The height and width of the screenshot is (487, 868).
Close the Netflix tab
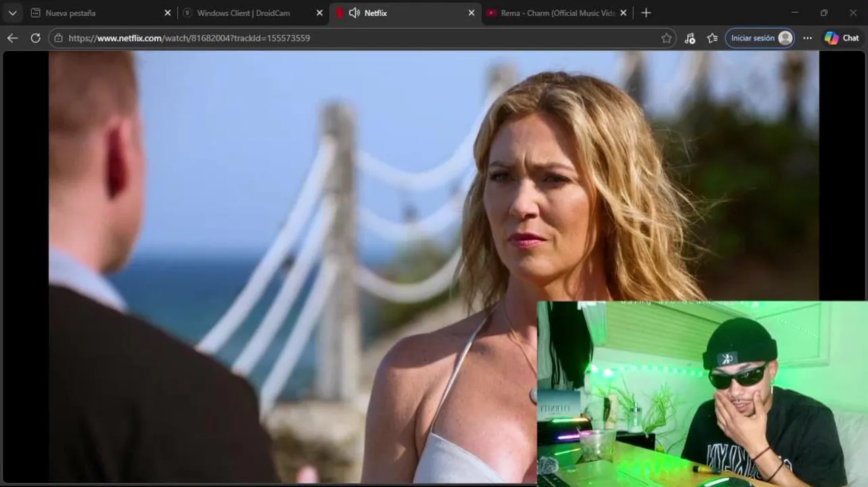click(472, 13)
